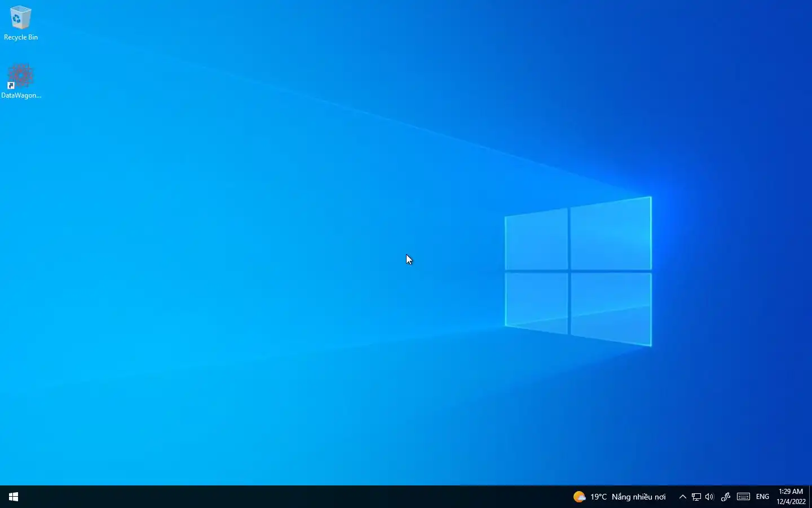Open the weather widget showing 19°C
This screenshot has width=812, height=508.
(x=620, y=497)
